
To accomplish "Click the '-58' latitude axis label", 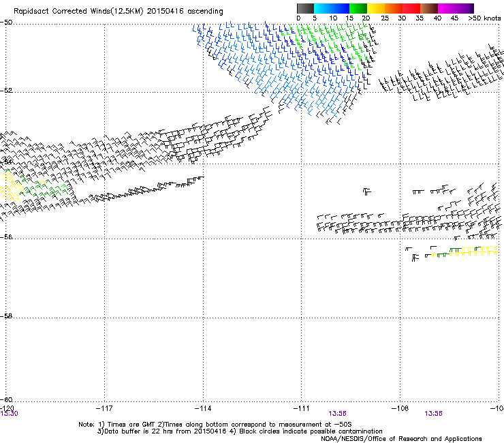I will coord(6,316).
